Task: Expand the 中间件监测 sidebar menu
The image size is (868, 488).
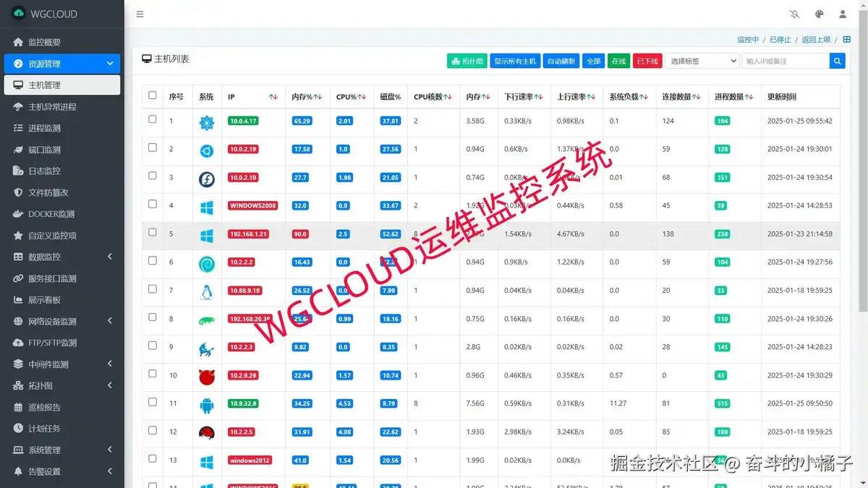Action: tap(62, 364)
